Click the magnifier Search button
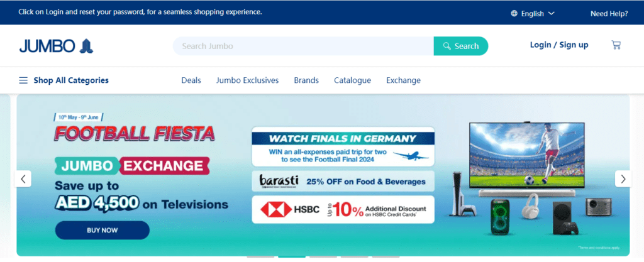This screenshot has width=644, height=262. click(x=461, y=46)
